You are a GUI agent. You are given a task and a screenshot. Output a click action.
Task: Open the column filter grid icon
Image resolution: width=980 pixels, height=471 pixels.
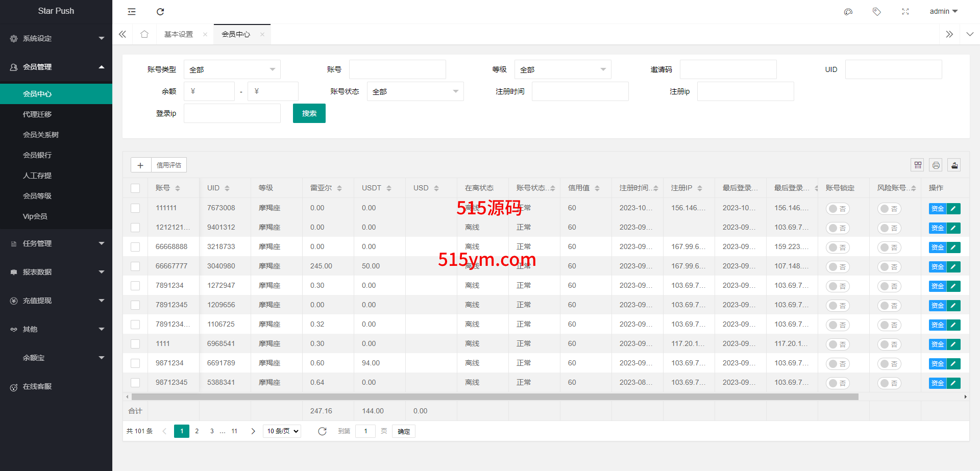click(918, 165)
